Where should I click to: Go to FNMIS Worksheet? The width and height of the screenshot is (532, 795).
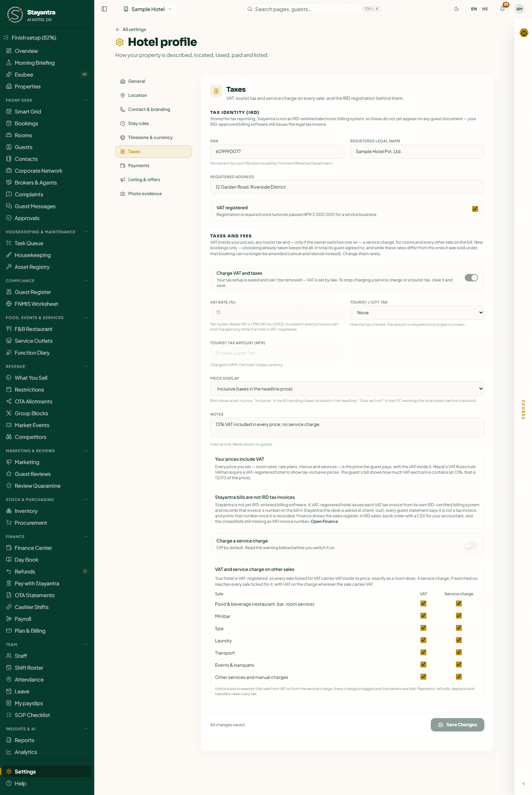click(47, 304)
